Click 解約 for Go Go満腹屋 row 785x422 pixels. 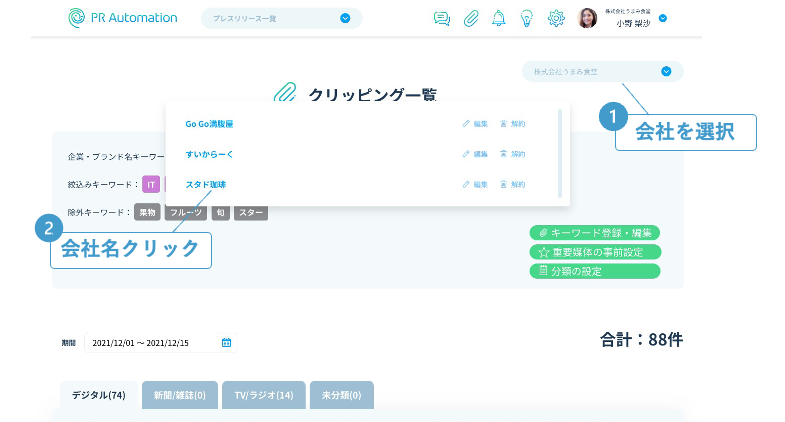512,124
